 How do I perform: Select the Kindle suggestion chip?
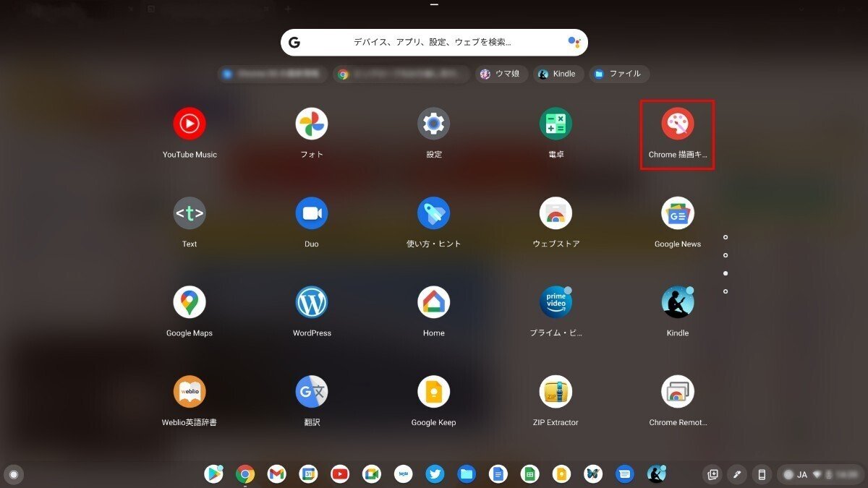click(558, 74)
